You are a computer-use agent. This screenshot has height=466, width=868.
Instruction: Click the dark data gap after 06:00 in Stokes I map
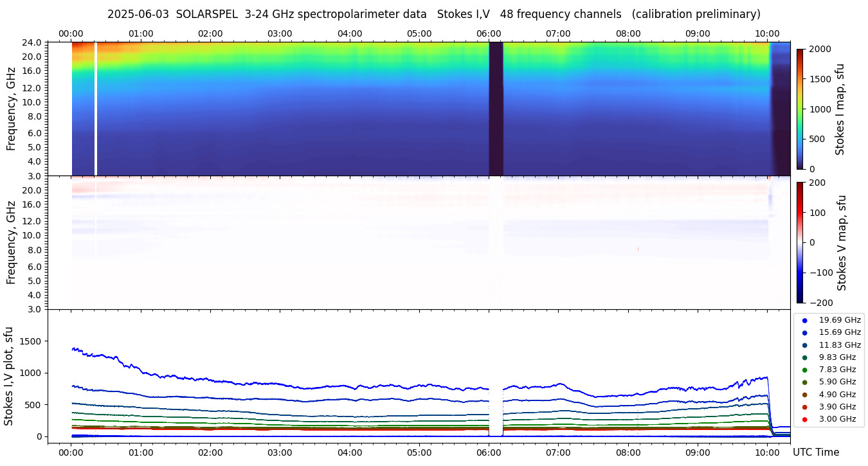point(496,109)
